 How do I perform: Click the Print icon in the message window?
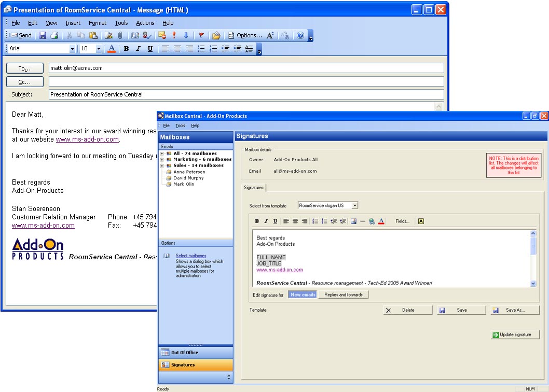pos(54,35)
